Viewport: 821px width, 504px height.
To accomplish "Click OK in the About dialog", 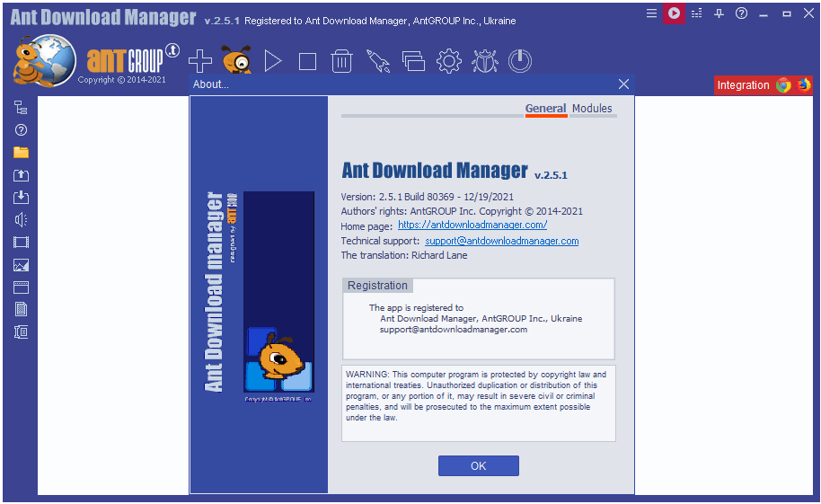I will coord(479,465).
